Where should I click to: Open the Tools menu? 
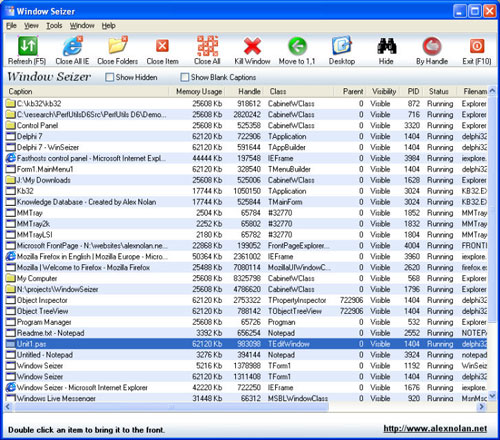[x=54, y=26]
